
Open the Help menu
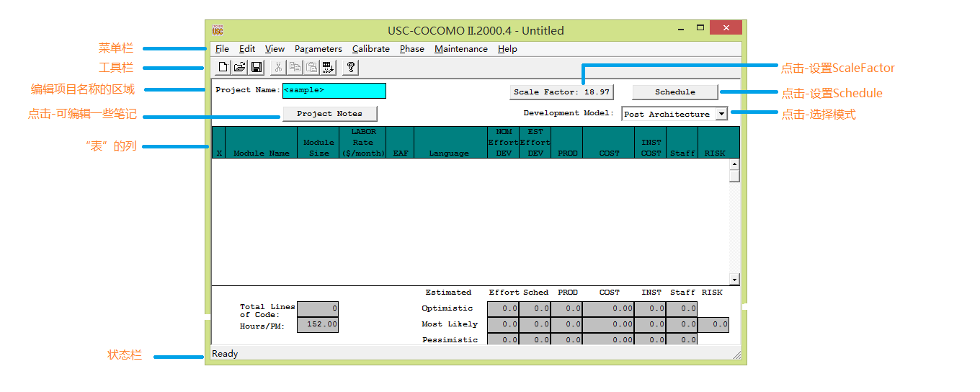coord(507,49)
